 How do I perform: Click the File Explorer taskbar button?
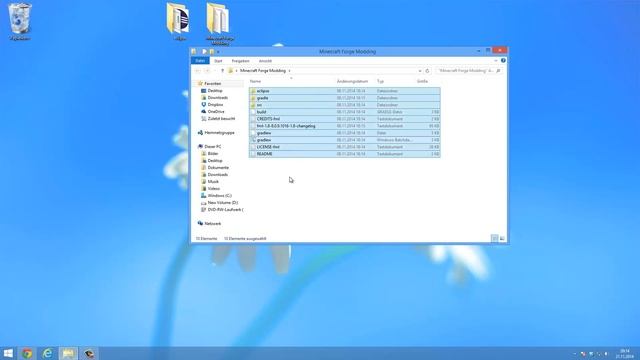click(68, 353)
